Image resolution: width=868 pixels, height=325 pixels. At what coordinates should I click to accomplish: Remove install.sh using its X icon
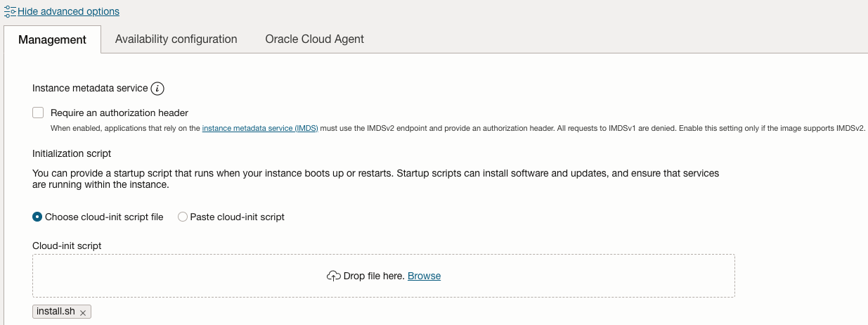click(x=83, y=312)
